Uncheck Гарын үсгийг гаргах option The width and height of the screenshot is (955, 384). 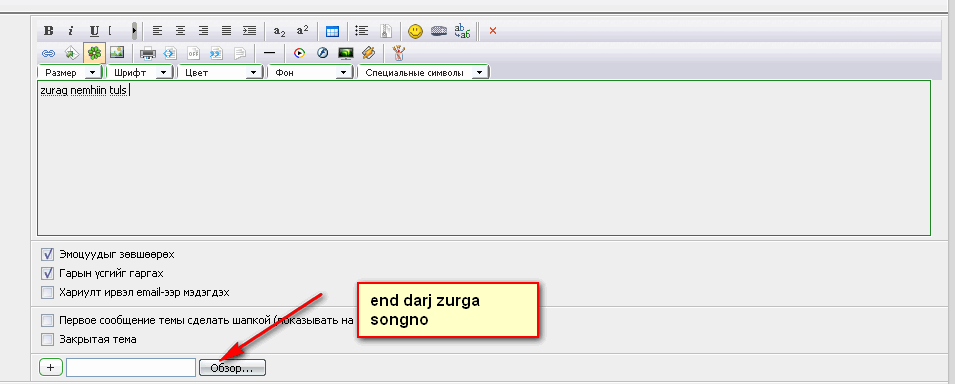tap(48, 273)
